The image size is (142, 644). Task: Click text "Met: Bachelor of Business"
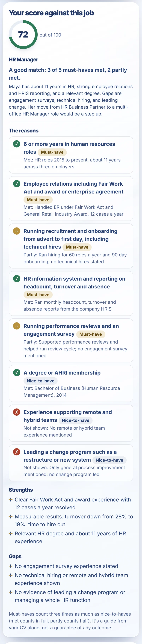tap(72, 391)
